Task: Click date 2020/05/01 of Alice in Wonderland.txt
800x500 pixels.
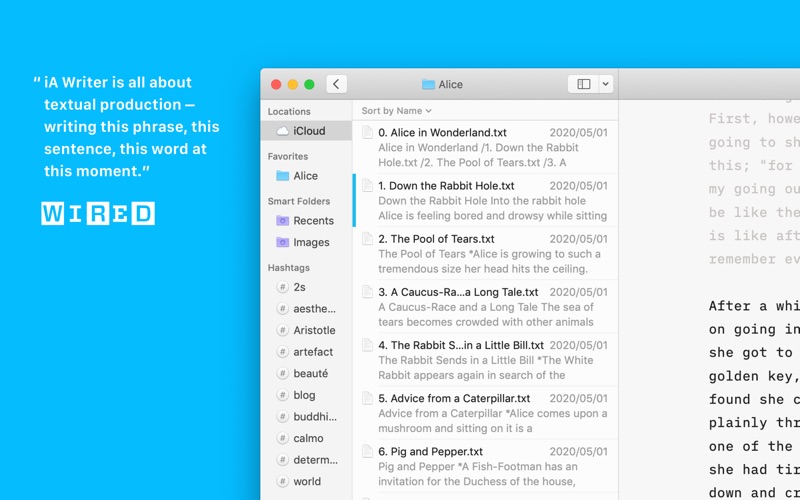Action: point(579,133)
